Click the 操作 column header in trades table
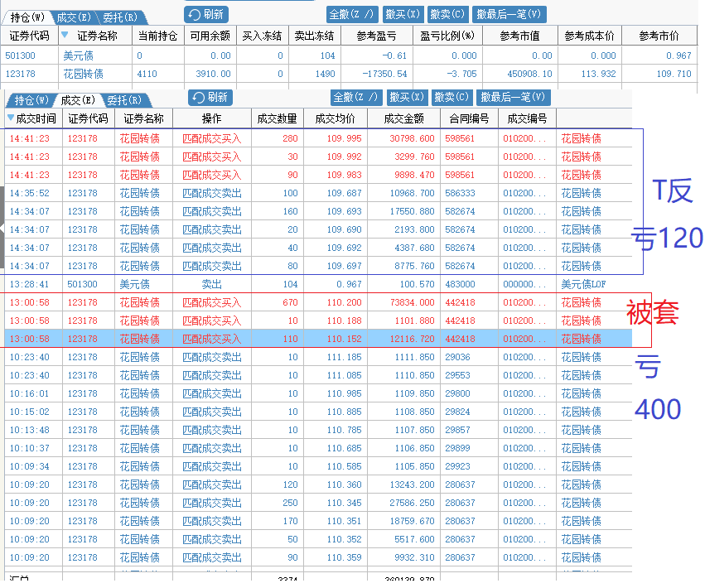This screenshot has height=588, width=705. click(211, 118)
